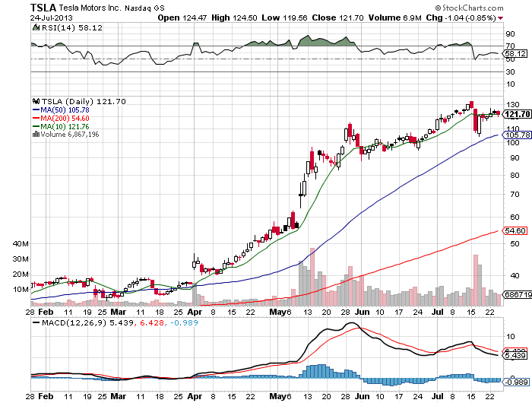Click the Tesla Motors Inc. company name
The width and height of the screenshot is (532, 403).
[x=90, y=8]
